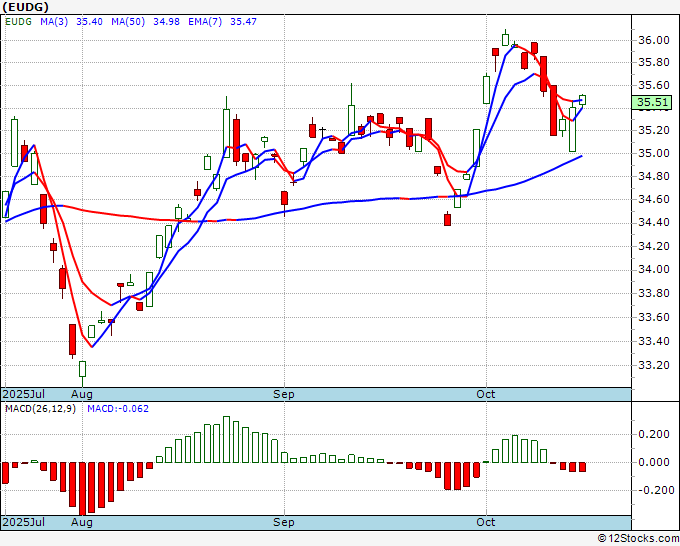Click the 34.00 price axis label
Viewport: 680px width, 546px height.
pyautogui.click(x=654, y=269)
